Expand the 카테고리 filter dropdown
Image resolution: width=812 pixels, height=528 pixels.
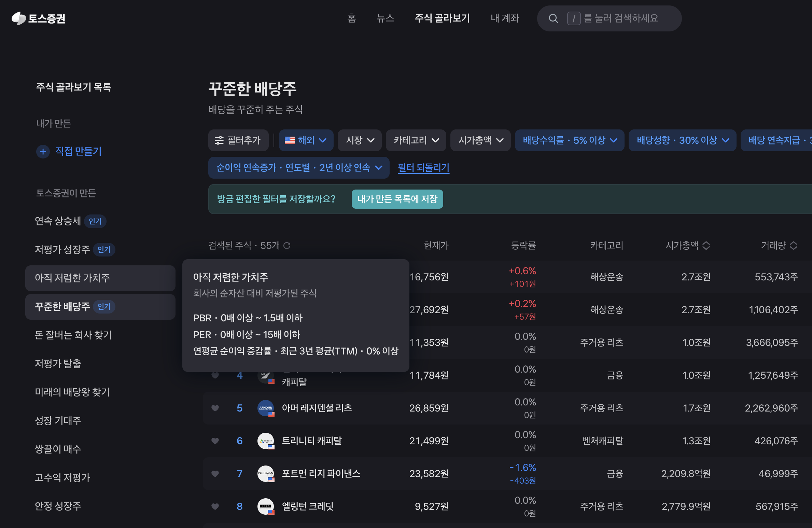pyautogui.click(x=416, y=140)
